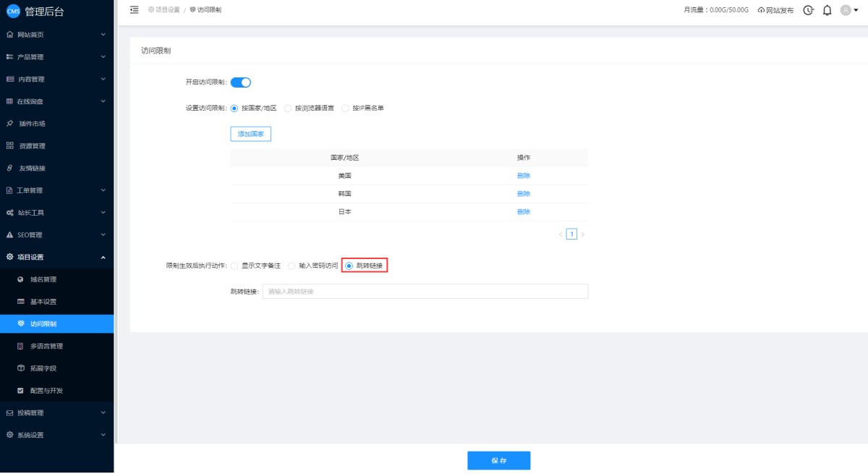This screenshot has width=868, height=474.
Task: Choose the 输入密码访问 radio option
Action: coord(292,266)
